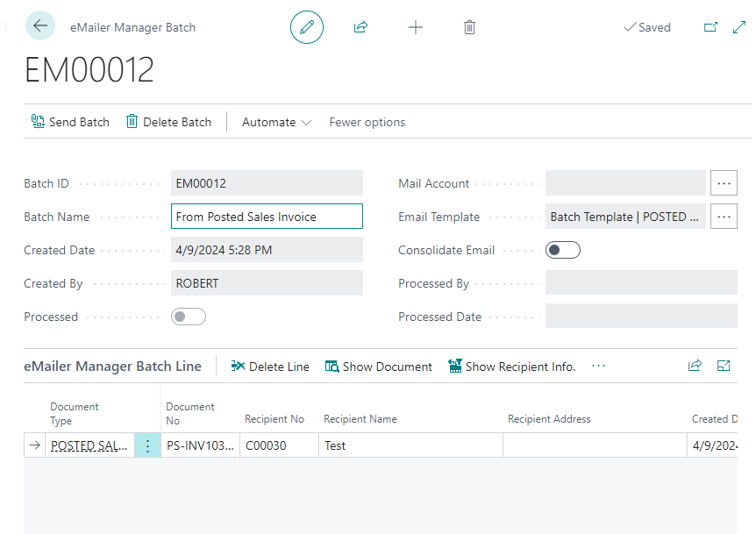Open row options menu for POSTED SAL line
Image resolution: width=756 pixels, height=534 pixels.
coord(147,445)
